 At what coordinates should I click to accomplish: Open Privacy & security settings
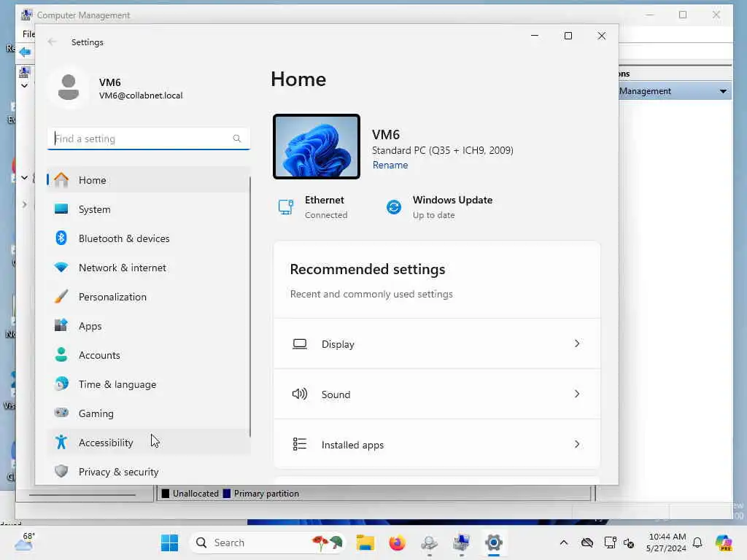tap(148, 472)
